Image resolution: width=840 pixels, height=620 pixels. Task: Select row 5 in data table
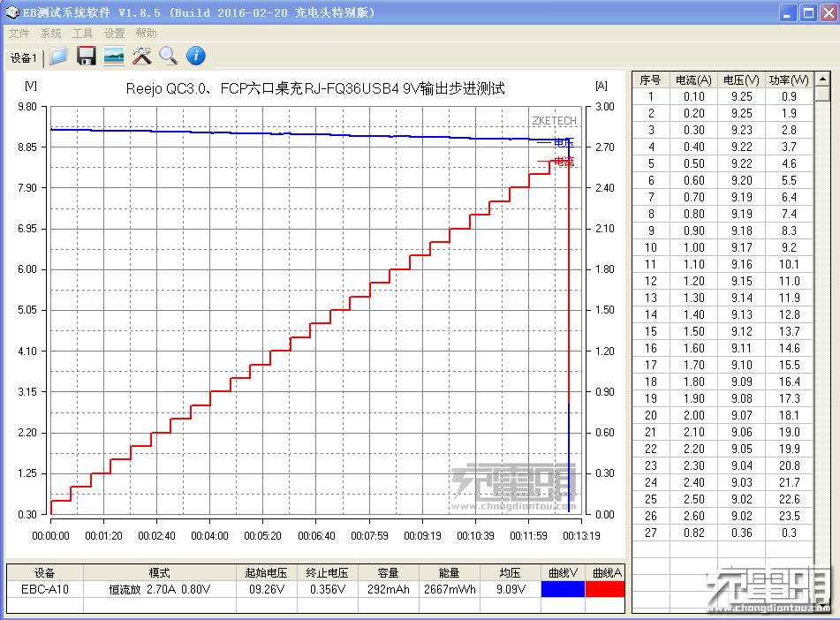[x=723, y=163]
